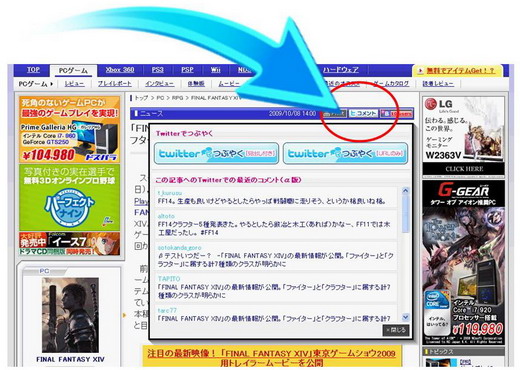The width and height of the screenshot is (520, 370).
Task: Click the イース7 ad banner
Action: (x=69, y=244)
